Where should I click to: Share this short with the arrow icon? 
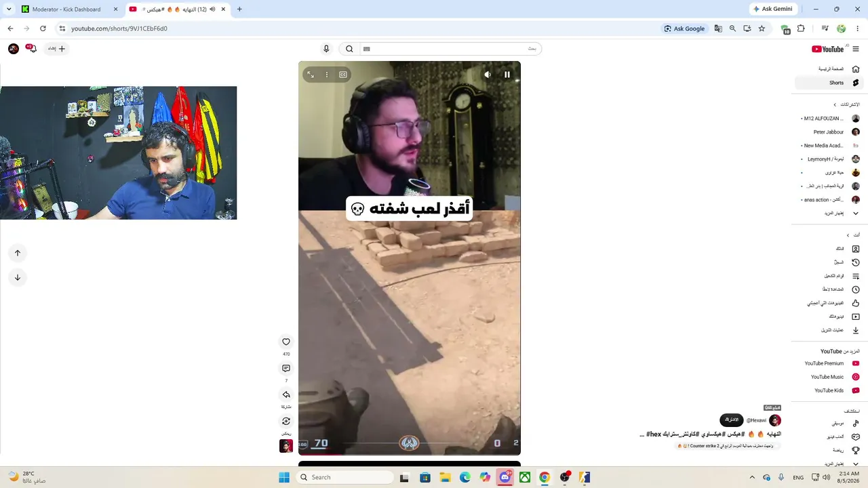pyautogui.click(x=286, y=394)
